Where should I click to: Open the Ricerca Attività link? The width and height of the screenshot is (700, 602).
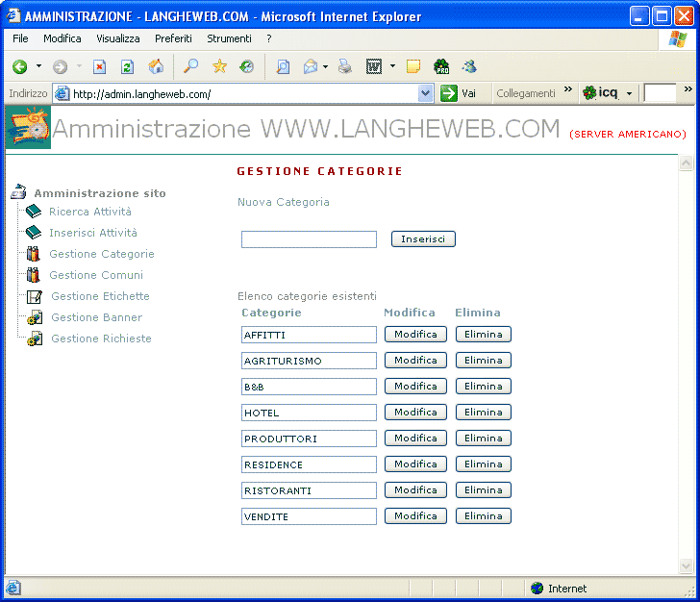(90, 212)
